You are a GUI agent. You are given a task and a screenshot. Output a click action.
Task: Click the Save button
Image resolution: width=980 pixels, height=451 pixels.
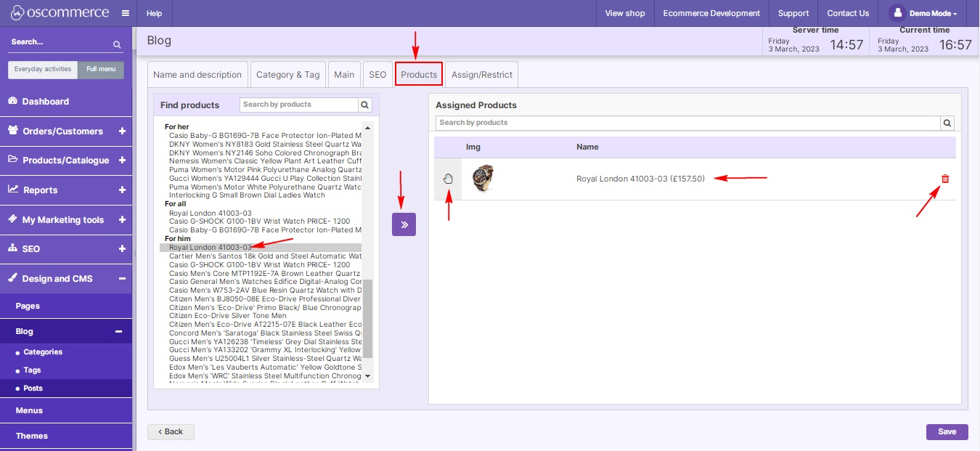(947, 431)
